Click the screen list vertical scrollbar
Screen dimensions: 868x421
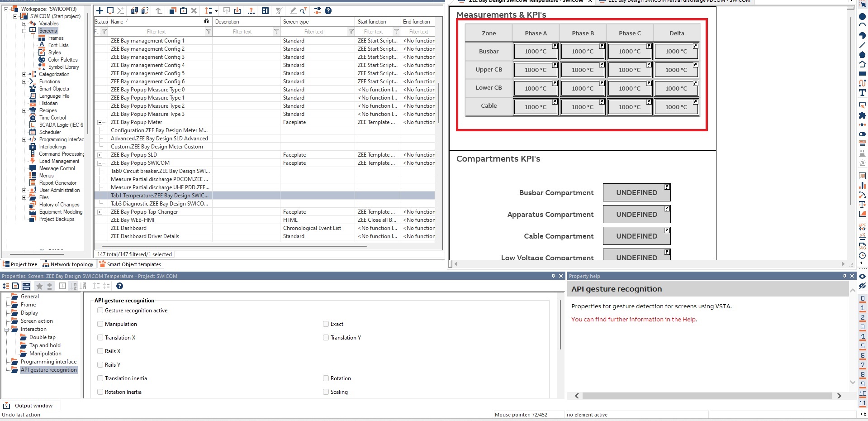point(439,104)
